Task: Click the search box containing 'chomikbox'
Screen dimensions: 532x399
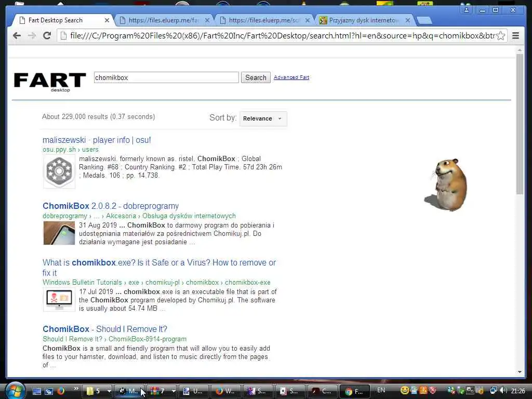Action: [x=166, y=77]
